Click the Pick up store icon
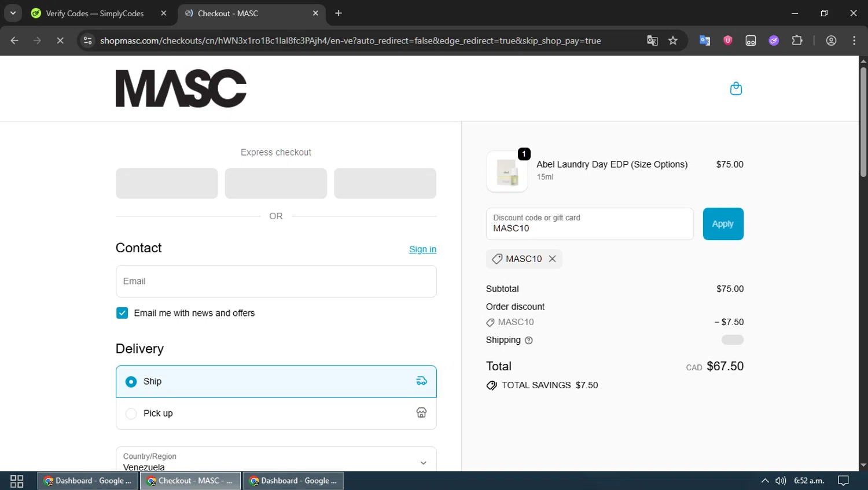Viewport: 868px width, 490px height. click(x=421, y=412)
